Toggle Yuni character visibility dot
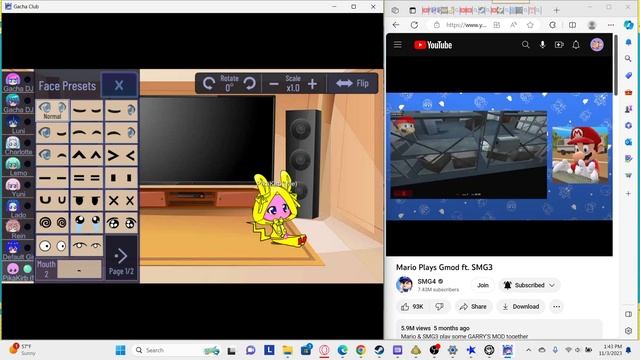The width and height of the screenshot is (640, 360). (x=28, y=185)
